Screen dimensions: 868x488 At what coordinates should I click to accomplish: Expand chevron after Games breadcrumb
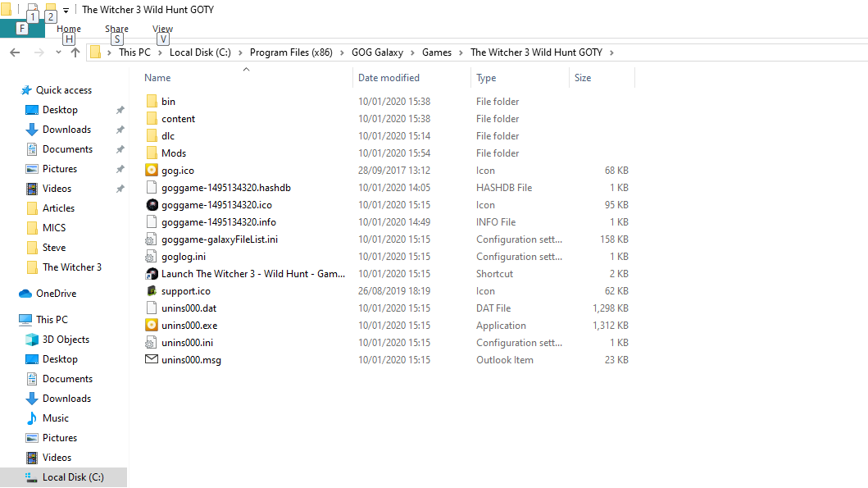coord(461,52)
